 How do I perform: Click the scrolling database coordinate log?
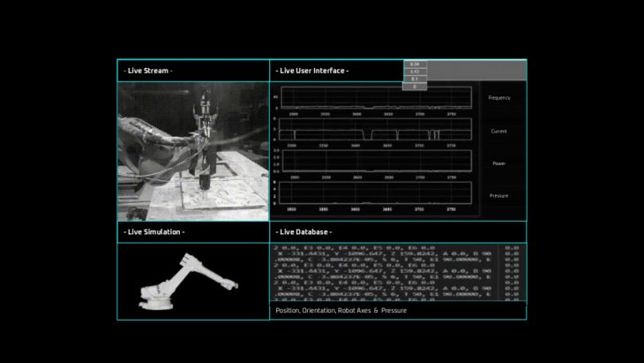(x=385, y=274)
